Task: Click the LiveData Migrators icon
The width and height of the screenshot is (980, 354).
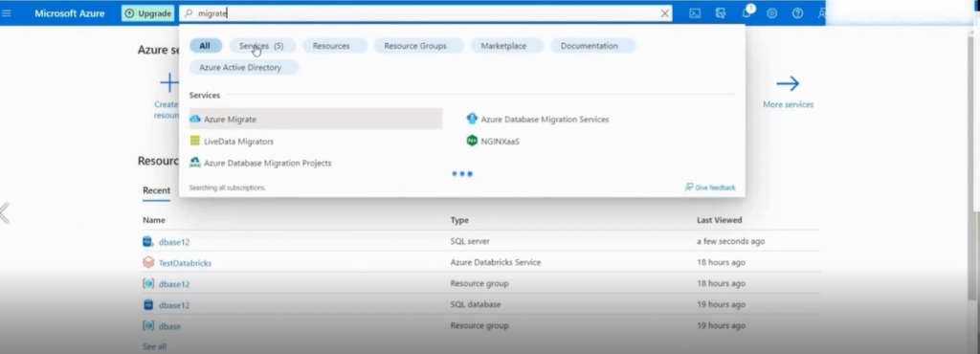Action: 195,141
